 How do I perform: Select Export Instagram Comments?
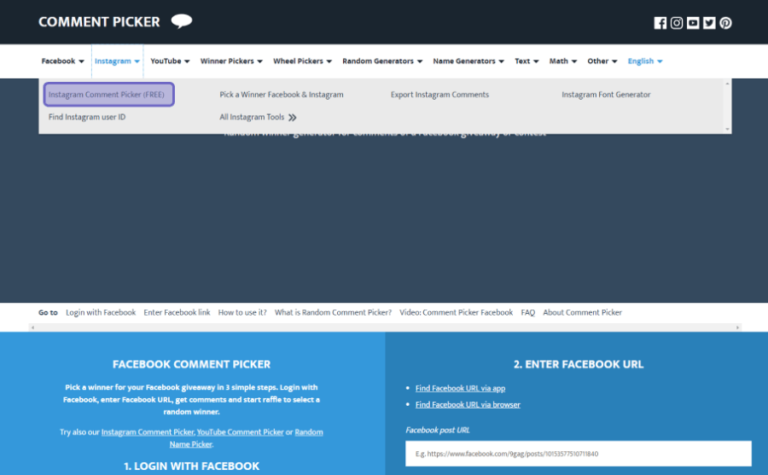(x=439, y=95)
